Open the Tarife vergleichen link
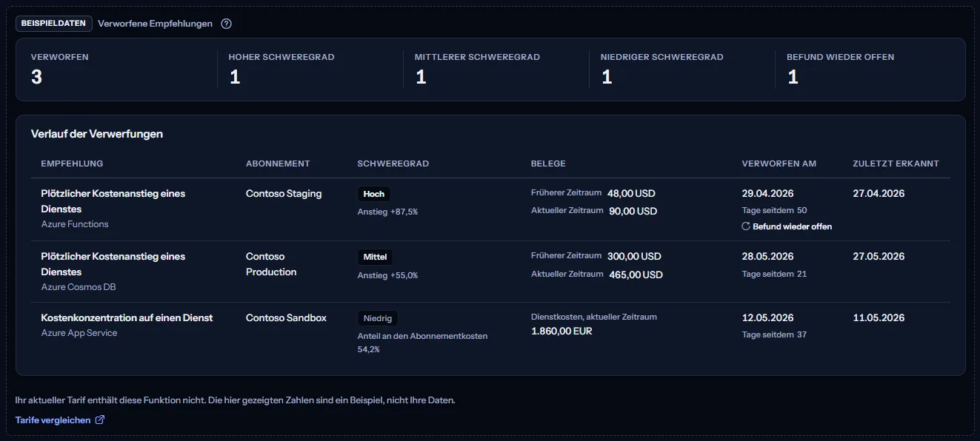 (x=60, y=420)
